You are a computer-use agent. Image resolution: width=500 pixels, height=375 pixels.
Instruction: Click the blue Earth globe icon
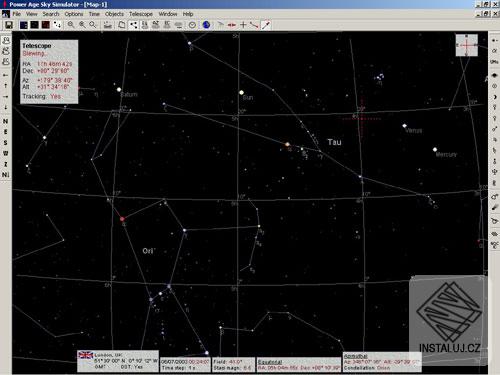click(x=206, y=25)
